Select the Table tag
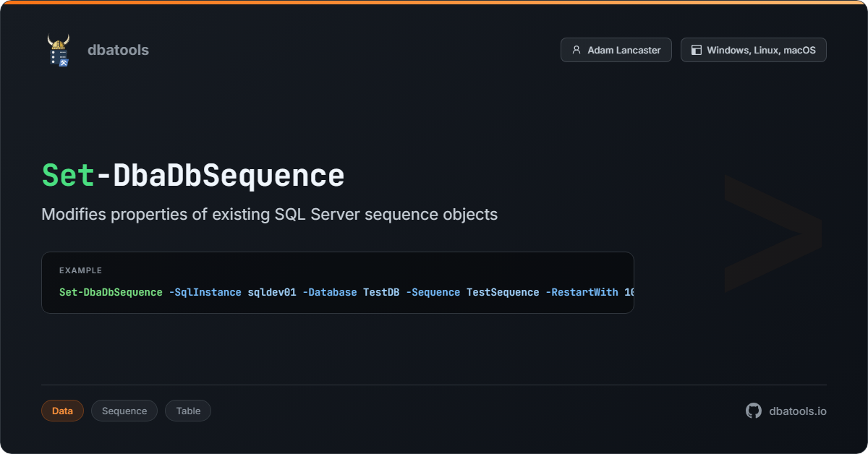The height and width of the screenshot is (454, 868). point(188,411)
